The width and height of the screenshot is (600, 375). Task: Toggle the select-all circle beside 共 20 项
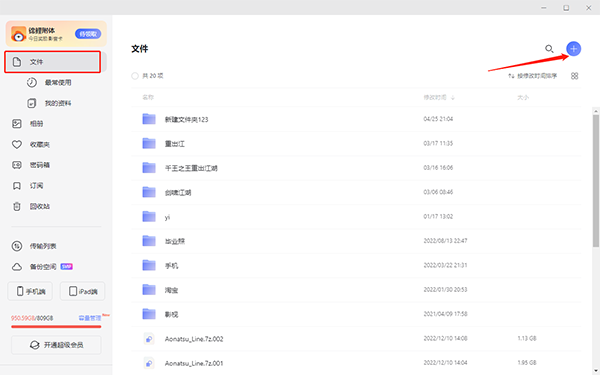[x=135, y=76]
